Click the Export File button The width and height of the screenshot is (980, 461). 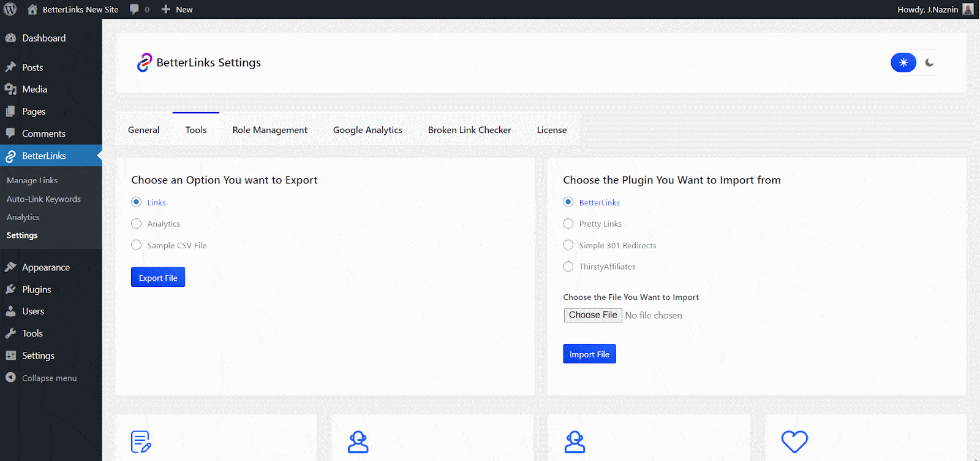[158, 277]
